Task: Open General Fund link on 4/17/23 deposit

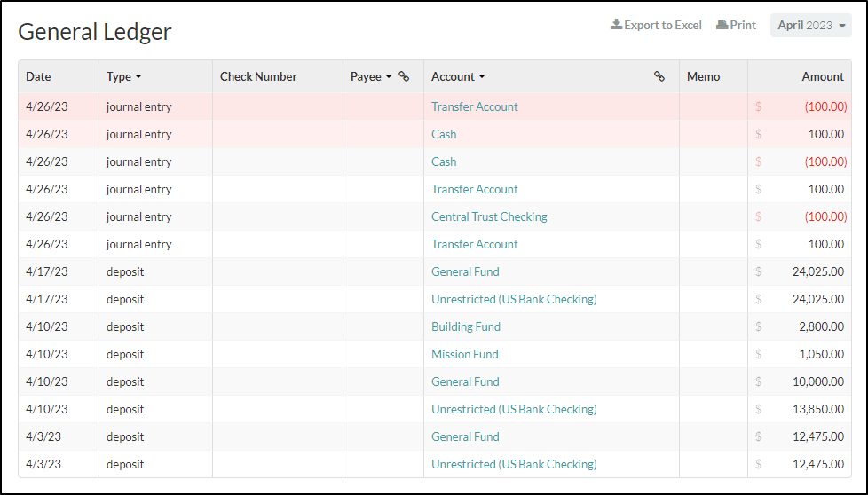Action: 466,271
